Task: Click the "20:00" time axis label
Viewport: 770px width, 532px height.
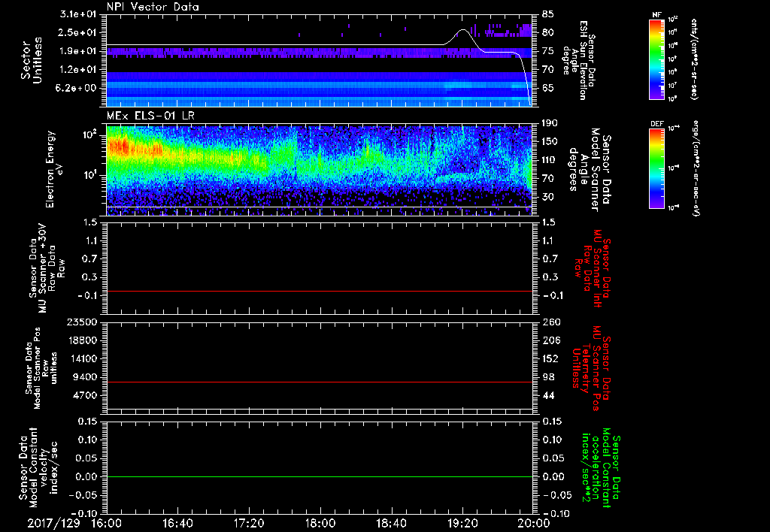Action: pos(533,523)
